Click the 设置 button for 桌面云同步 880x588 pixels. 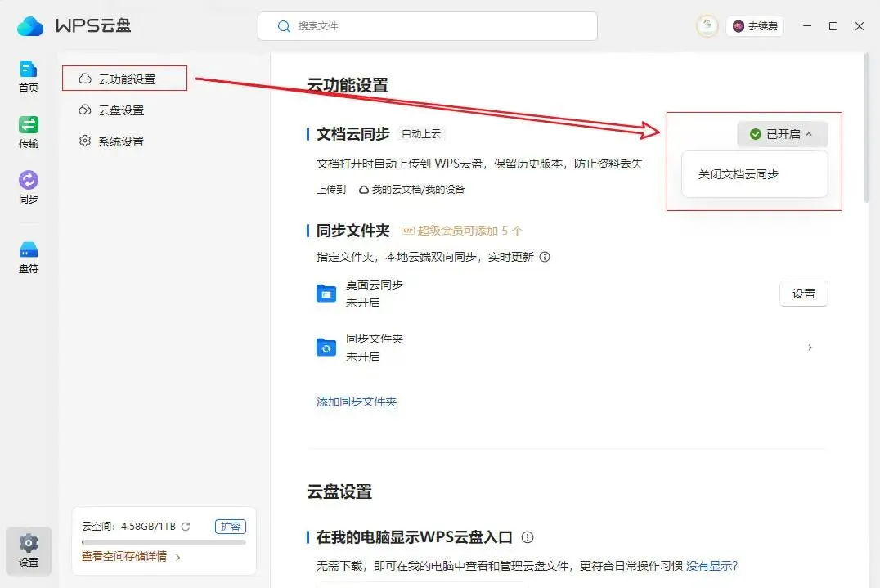(803, 294)
